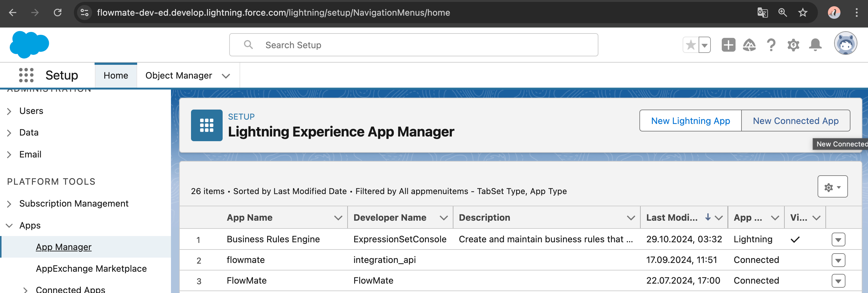The width and height of the screenshot is (868, 293).
Task: Click the New Lightning App button
Action: (x=690, y=121)
